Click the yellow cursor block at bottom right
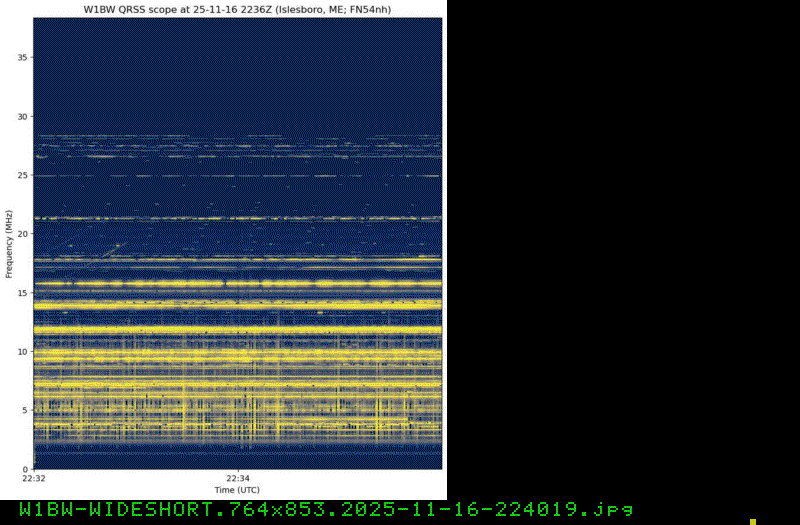This screenshot has width=800, height=525. click(x=754, y=509)
